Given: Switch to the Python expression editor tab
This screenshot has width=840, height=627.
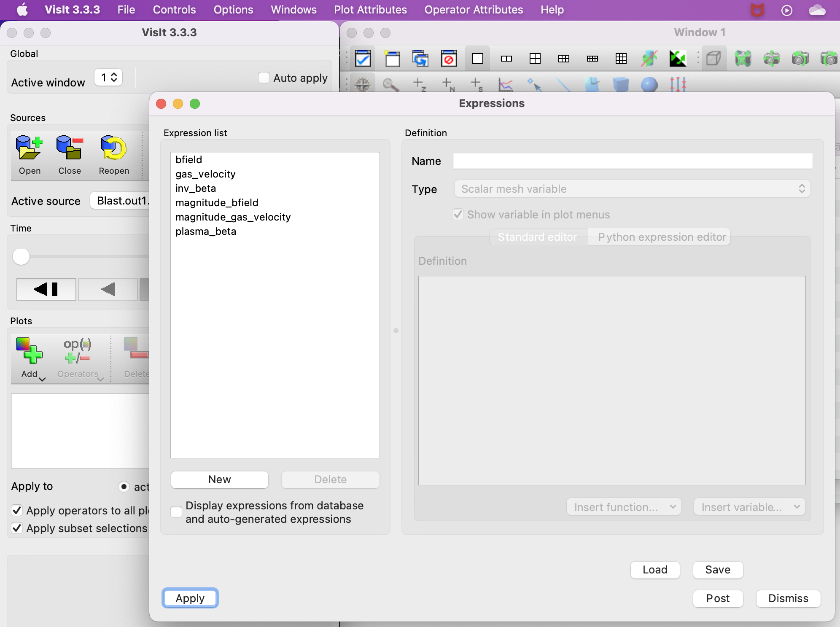Looking at the screenshot, I should click(659, 237).
